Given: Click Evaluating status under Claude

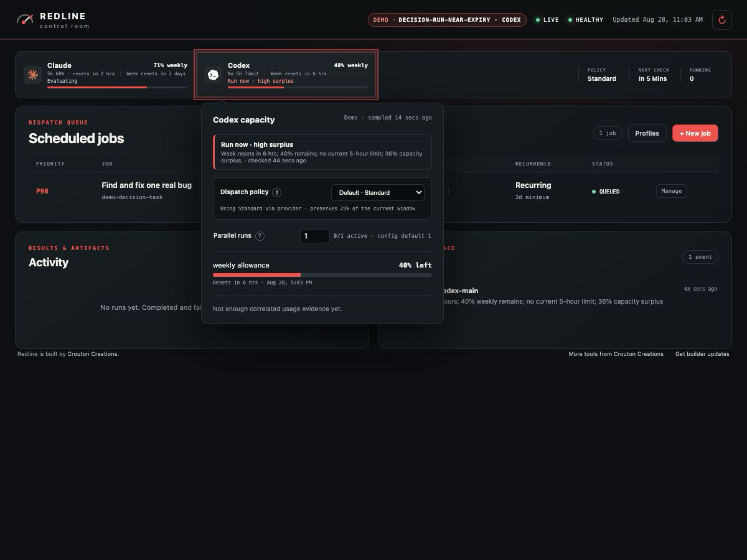Looking at the screenshot, I should [62, 81].
